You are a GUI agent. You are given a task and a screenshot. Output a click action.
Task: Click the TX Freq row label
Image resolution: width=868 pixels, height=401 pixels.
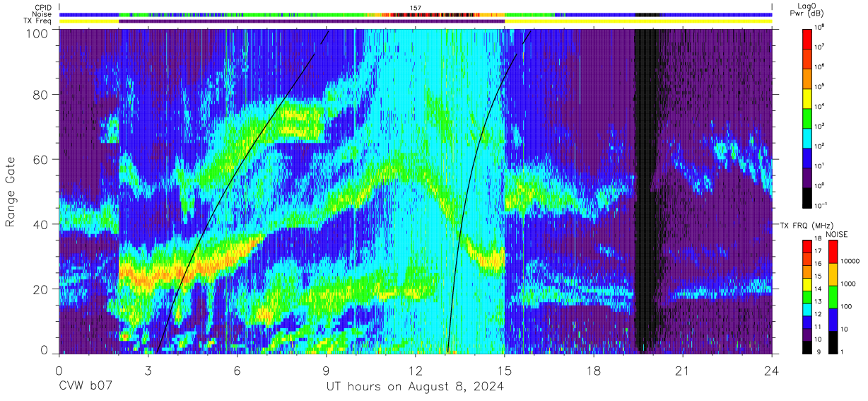[x=38, y=21]
